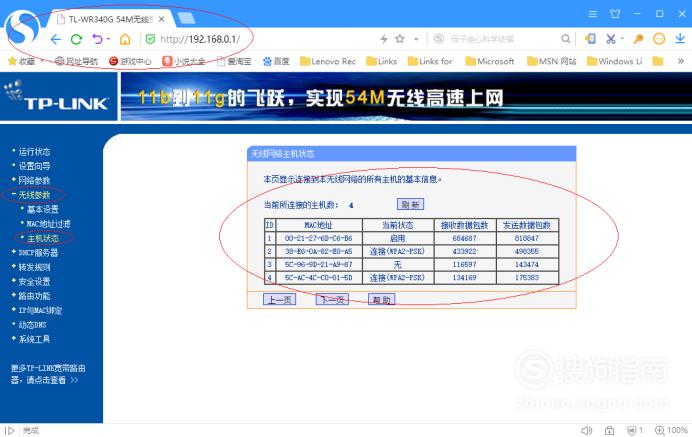
Task: Open the scissors screenshot tool
Action: pos(611,39)
